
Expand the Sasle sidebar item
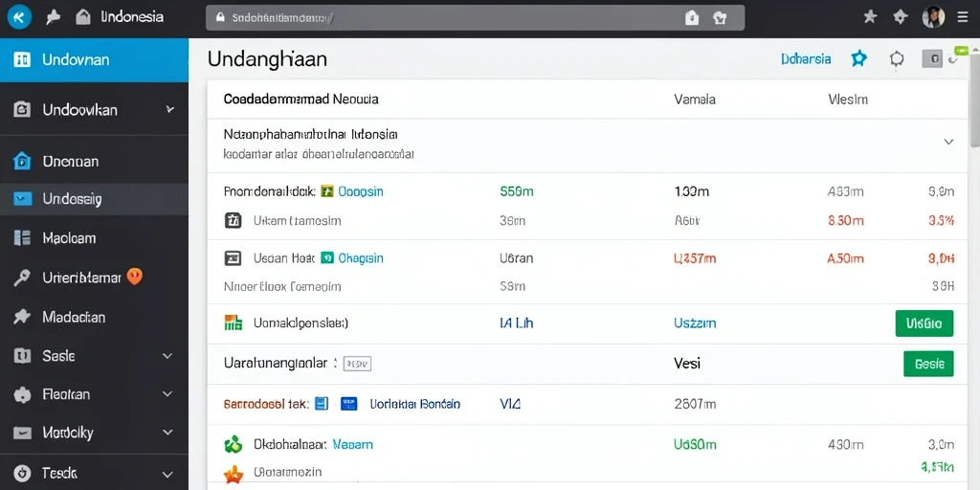(x=167, y=356)
